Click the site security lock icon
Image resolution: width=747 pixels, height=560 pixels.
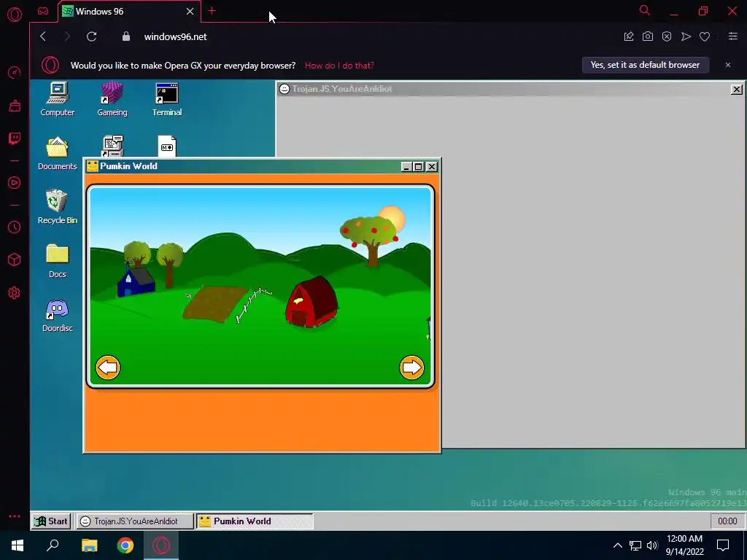(125, 36)
